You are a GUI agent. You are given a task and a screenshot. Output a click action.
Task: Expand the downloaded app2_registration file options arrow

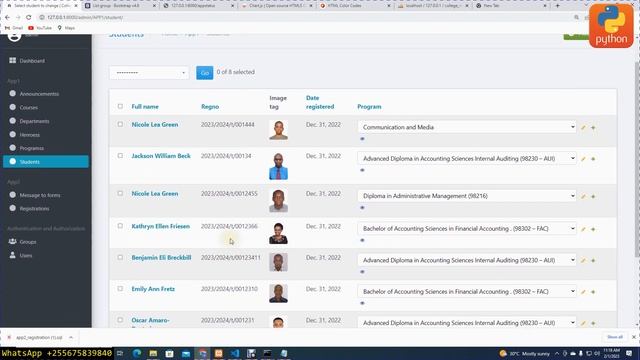[71, 338]
